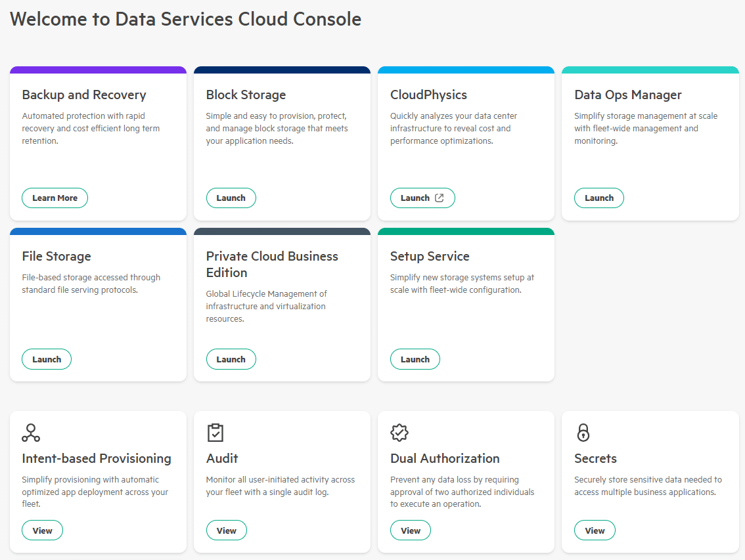Viewport: 745px width, 560px height.
Task: Launch the Block Storage service
Action: (231, 198)
